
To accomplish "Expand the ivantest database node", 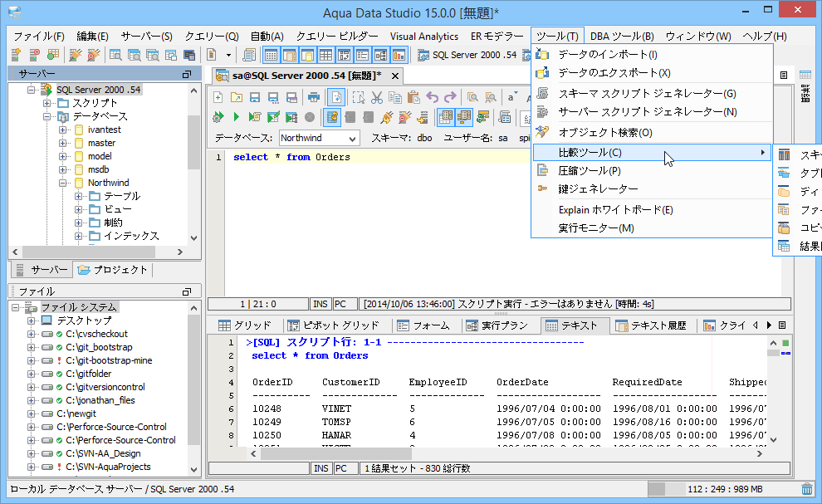I will (62, 130).
